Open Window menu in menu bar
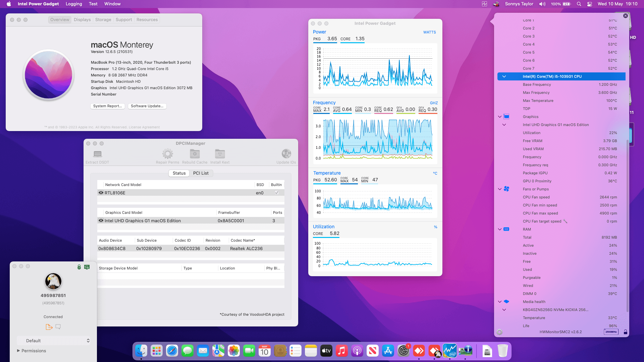644x362 pixels. [112, 4]
